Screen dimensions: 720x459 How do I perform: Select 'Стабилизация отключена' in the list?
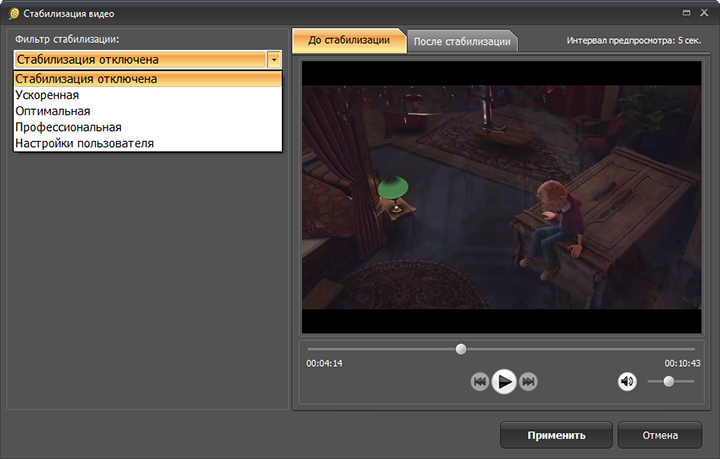tap(148, 79)
